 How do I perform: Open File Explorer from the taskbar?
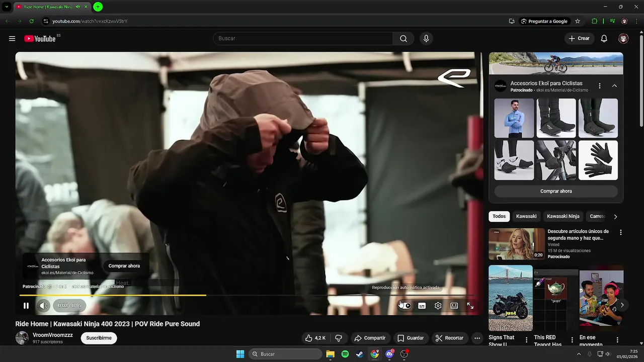coord(330,354)
